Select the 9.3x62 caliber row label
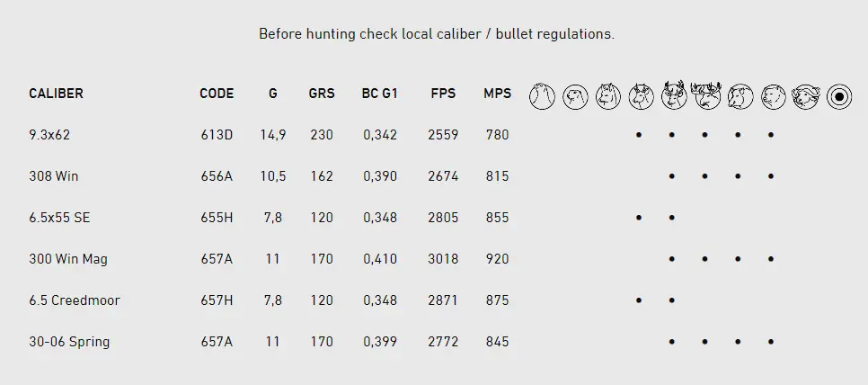868x385 pixels. (x=49, y=135)
